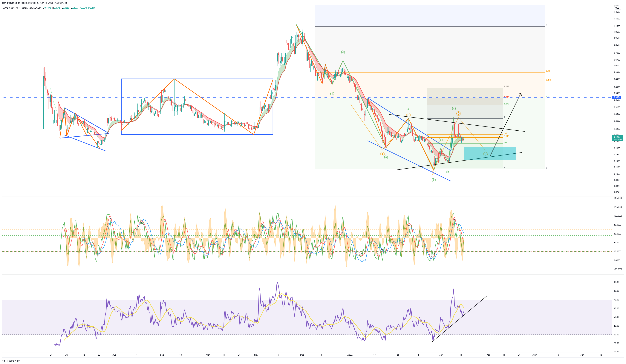Select the green (2) wave label
Viewport: 626px width, 364px height.
coord(343,52)
